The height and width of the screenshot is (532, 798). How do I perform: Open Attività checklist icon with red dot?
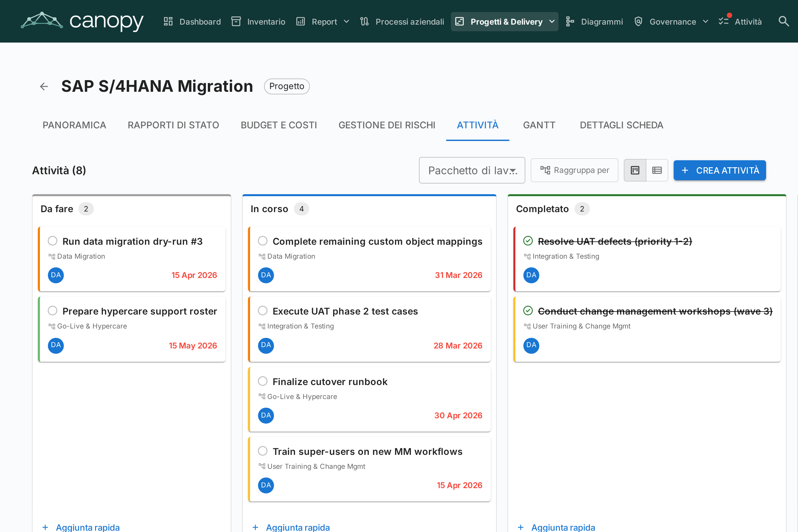pos(724,21)
